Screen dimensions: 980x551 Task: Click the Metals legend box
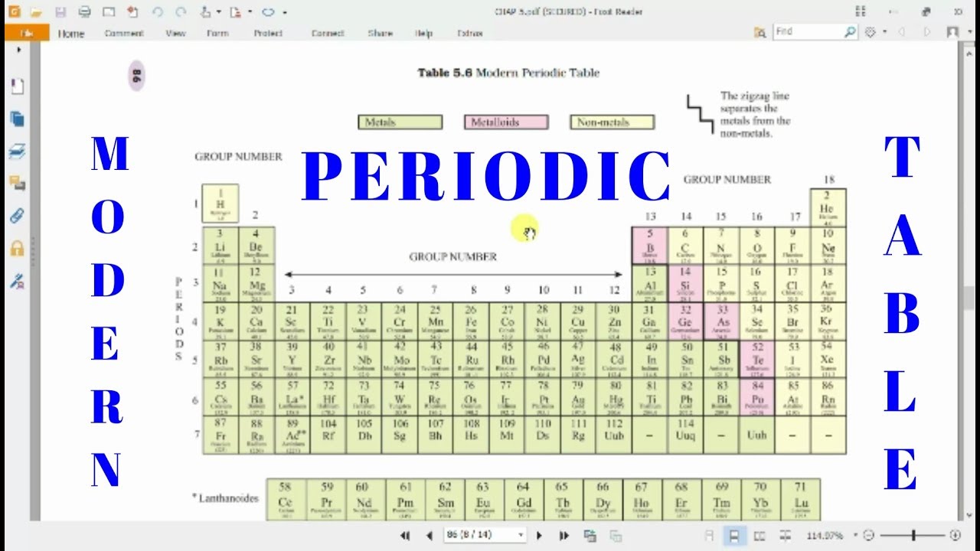(x=400, y=122)
